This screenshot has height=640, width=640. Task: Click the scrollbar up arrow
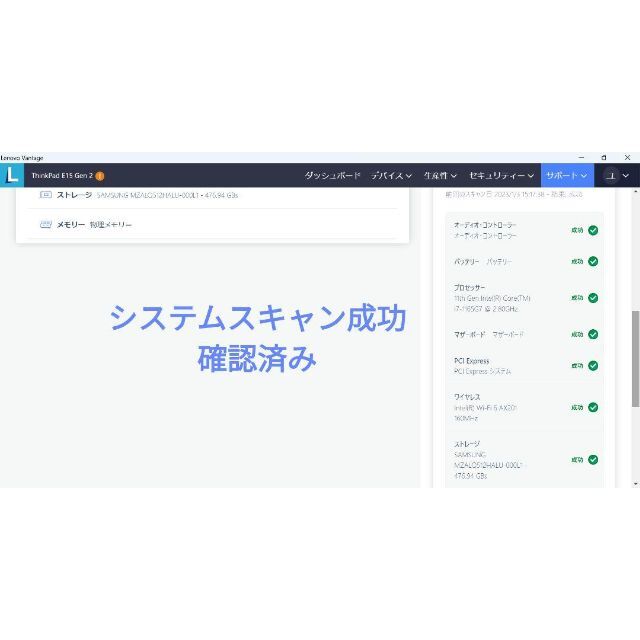636,191
